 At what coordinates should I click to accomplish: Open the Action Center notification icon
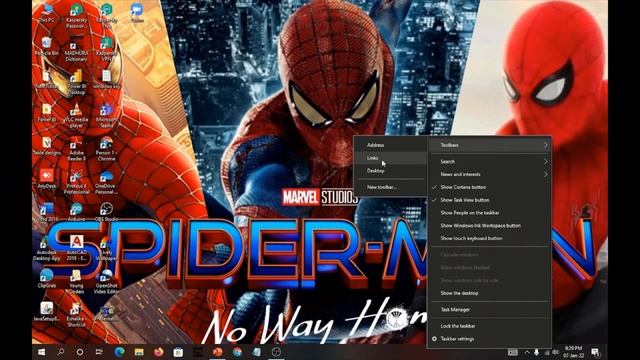click(595, 352)
